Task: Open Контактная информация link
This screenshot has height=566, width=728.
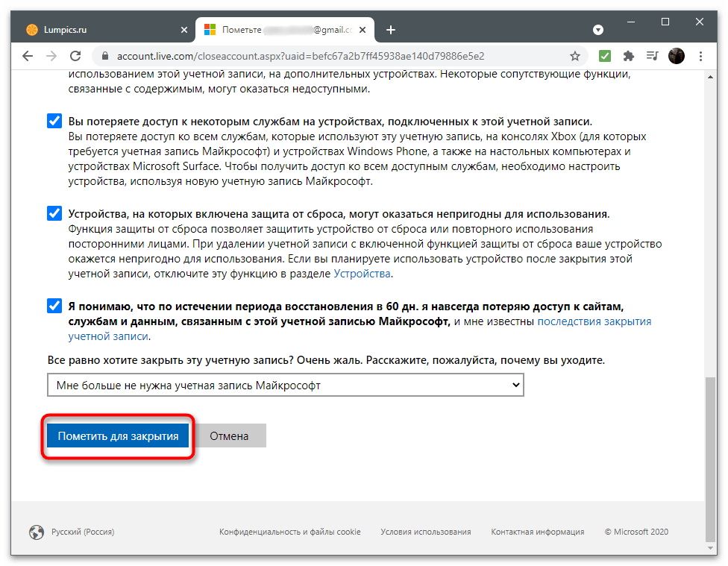Action: (x=538, y=532)
